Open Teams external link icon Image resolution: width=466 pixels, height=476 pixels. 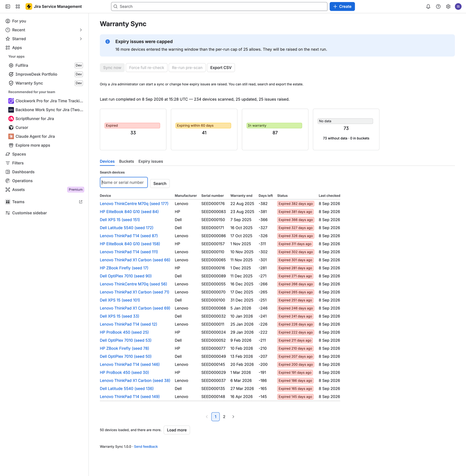pyautogui.click(x=81, y=202)
